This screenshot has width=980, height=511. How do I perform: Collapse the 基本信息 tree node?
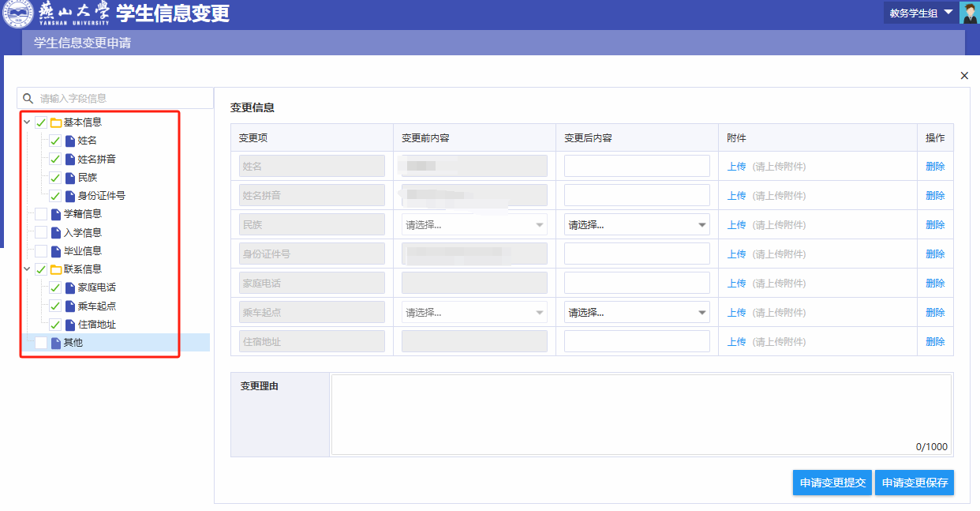coord(27,122)
